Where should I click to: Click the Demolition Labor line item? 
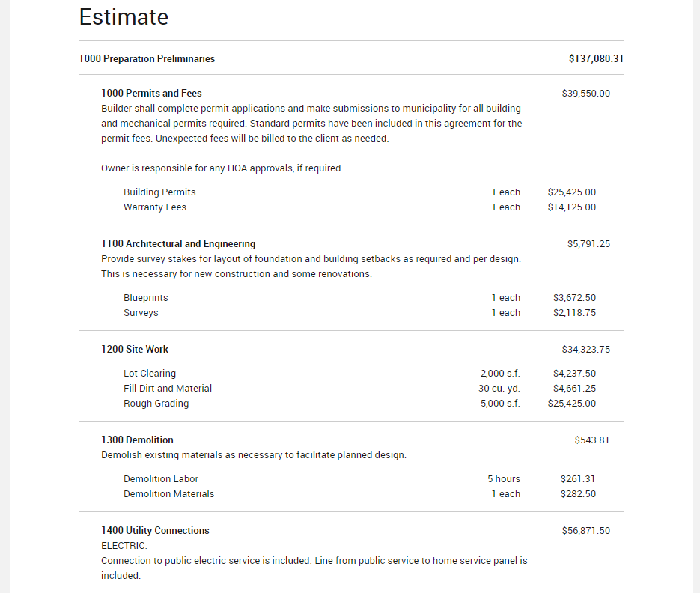coord(161,479)
